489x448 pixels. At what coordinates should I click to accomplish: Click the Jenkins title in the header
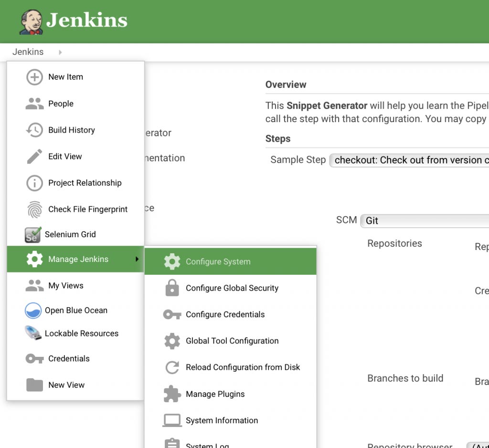click(x=87, y=21)
